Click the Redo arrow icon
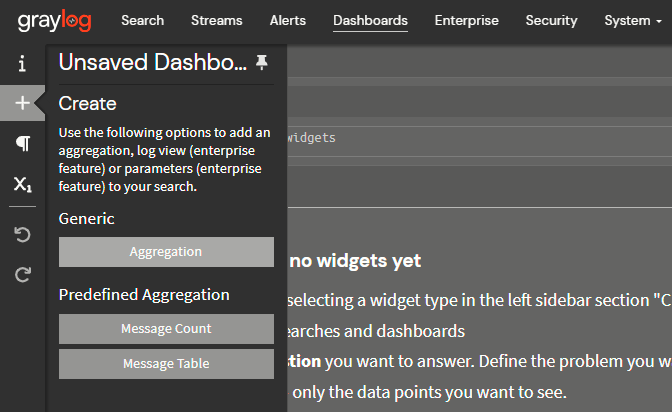The image size is (672, 412). [x=22, y=275]
